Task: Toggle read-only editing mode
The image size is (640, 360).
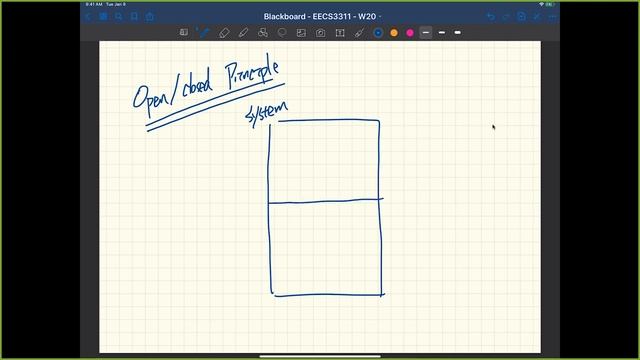Action: pyautogui.click(x=537, y=17)
